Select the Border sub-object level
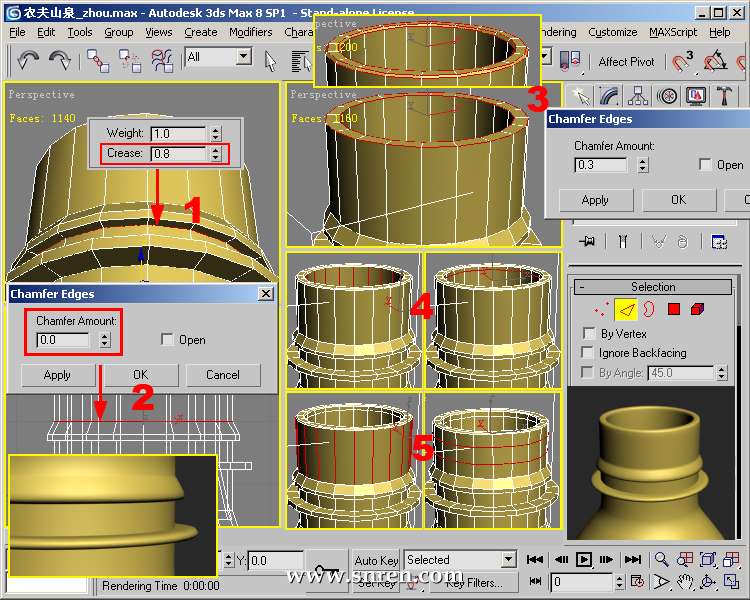Viewport: 750px width, 600px height. (x=649, y=309)
